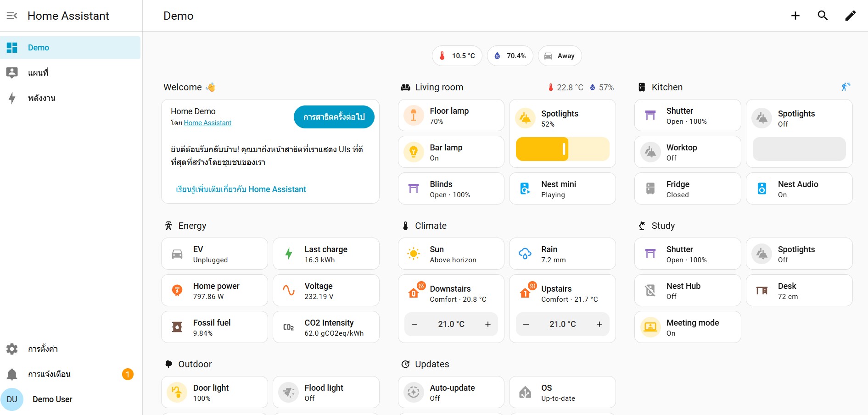Open the Desk height icon in Study

(762, 290)
